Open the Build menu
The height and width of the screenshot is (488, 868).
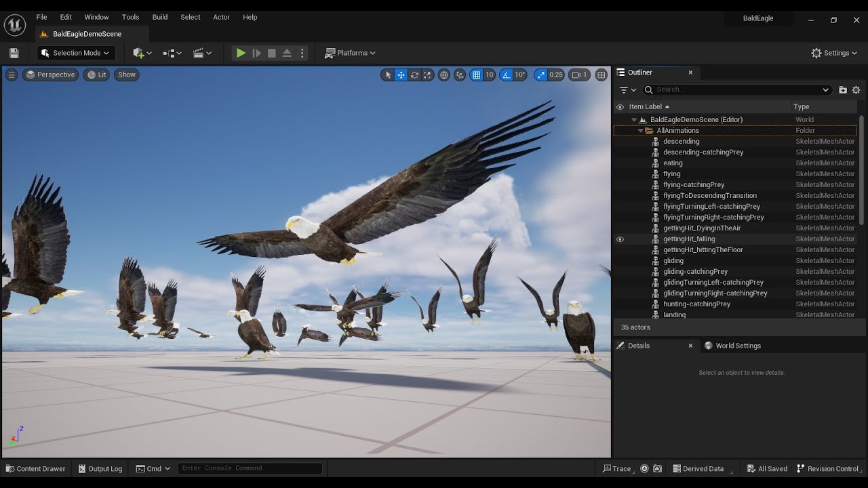point(160,17)
